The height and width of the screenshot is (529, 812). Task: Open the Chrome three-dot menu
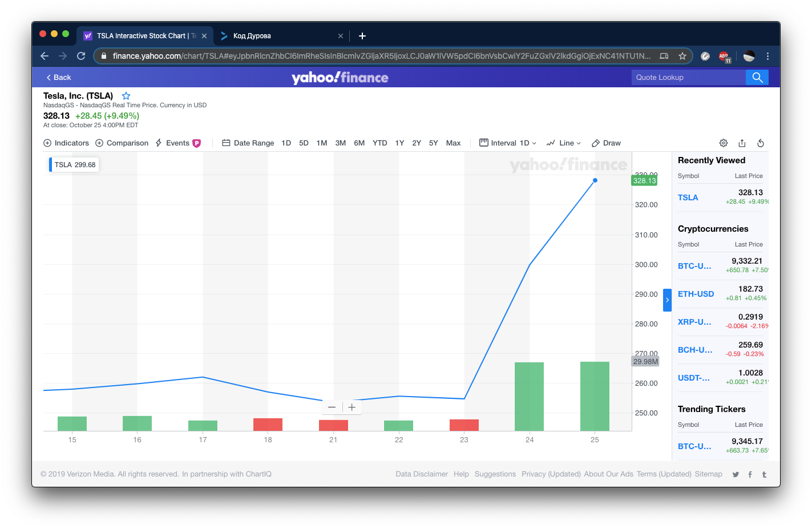tap(767, 56)
